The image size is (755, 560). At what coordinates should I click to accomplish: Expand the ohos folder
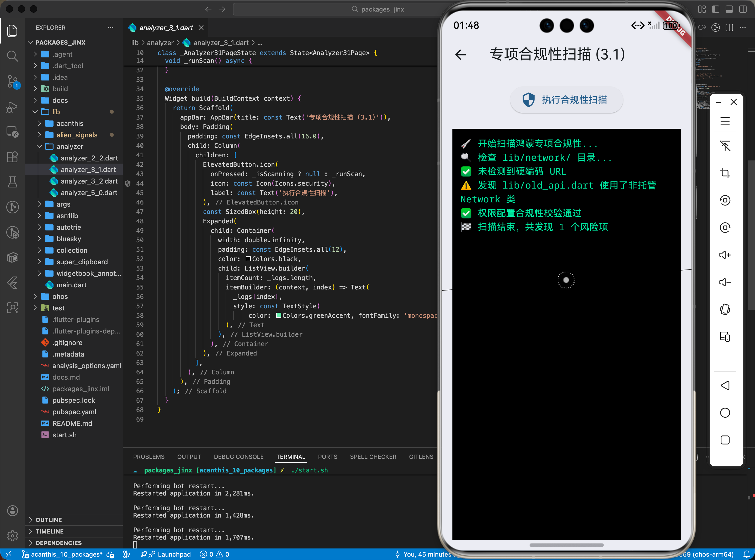pyautogui.click(x=60, y=296)
